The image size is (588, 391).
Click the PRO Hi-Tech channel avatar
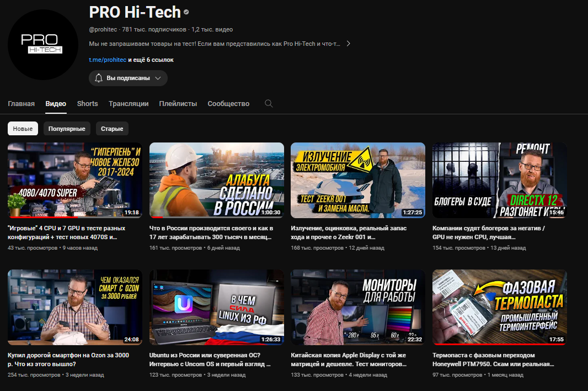tap(43, 45)
